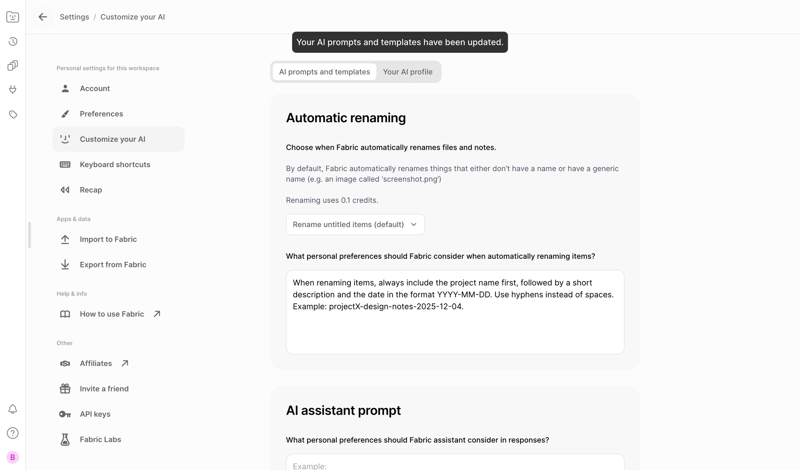This screenshot has width=800, height=470.
Task: Click the help question mark icon
Action: tap(13, 433)
